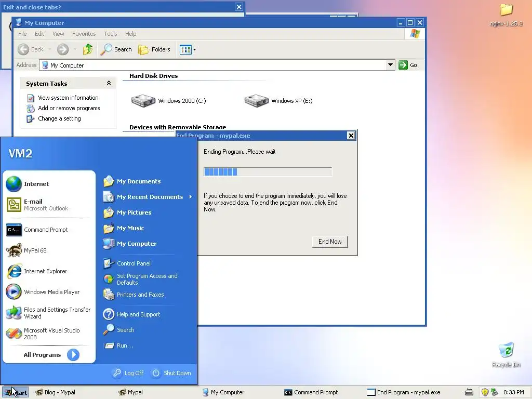Switch to Blog - Mypal taskbar window
532x399 pixels.
pos(55,392)
